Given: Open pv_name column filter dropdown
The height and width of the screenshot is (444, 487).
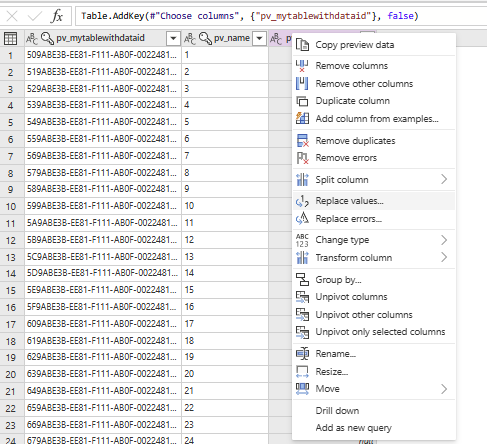Looking at the screenshot, I should (x=259, y=39).
